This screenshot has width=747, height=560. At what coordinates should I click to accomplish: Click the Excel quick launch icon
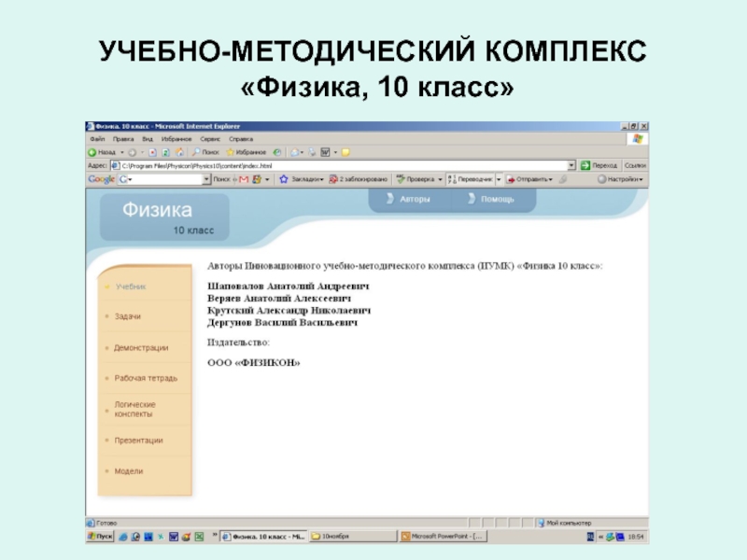click(199, 537)
